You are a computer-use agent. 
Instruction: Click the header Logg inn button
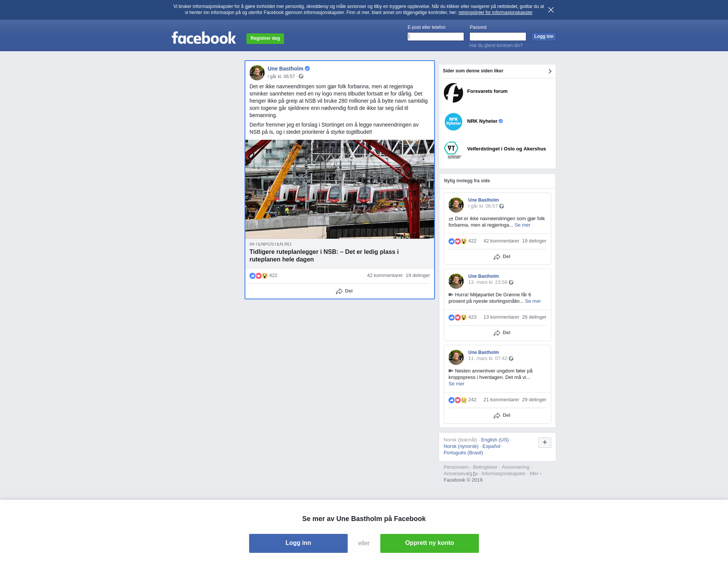(x=544, y=36)
